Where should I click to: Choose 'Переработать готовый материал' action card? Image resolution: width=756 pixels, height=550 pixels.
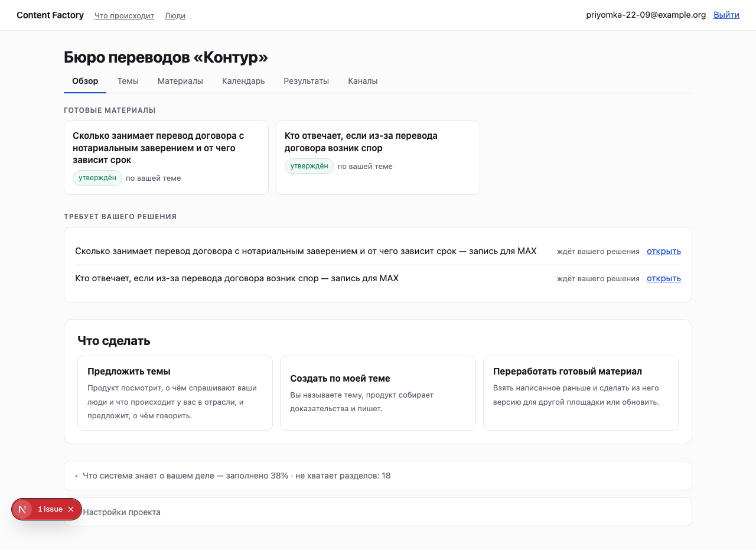click(x=581, y=393)
